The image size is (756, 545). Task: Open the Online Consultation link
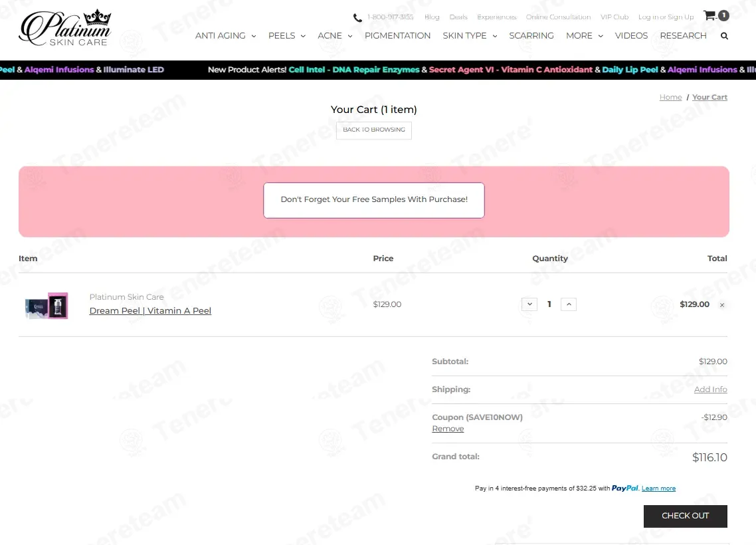pos(558,17)
